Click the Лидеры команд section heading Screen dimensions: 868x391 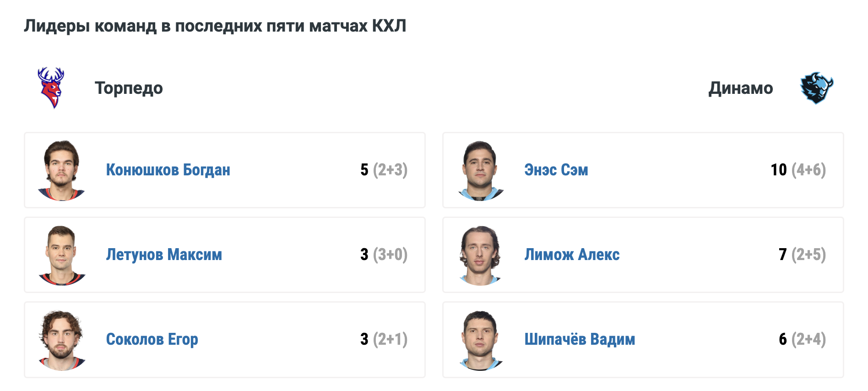point(215,26)
